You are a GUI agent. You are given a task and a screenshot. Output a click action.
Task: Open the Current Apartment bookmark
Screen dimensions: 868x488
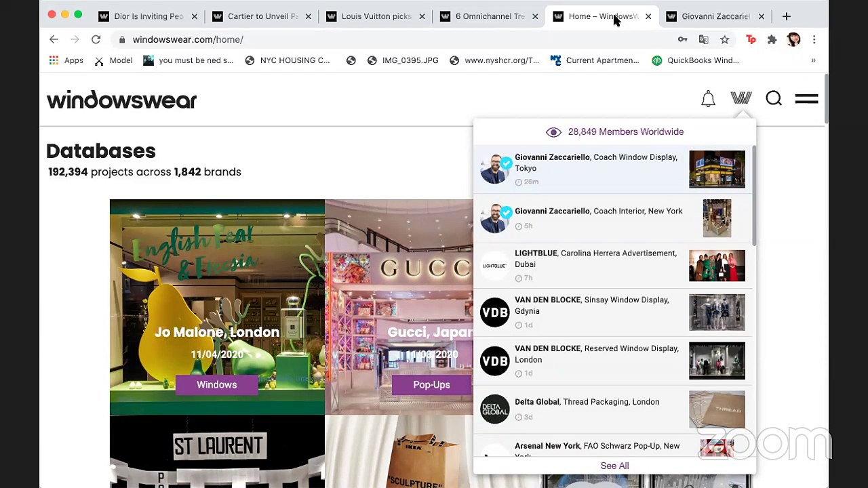coord(595,60)
